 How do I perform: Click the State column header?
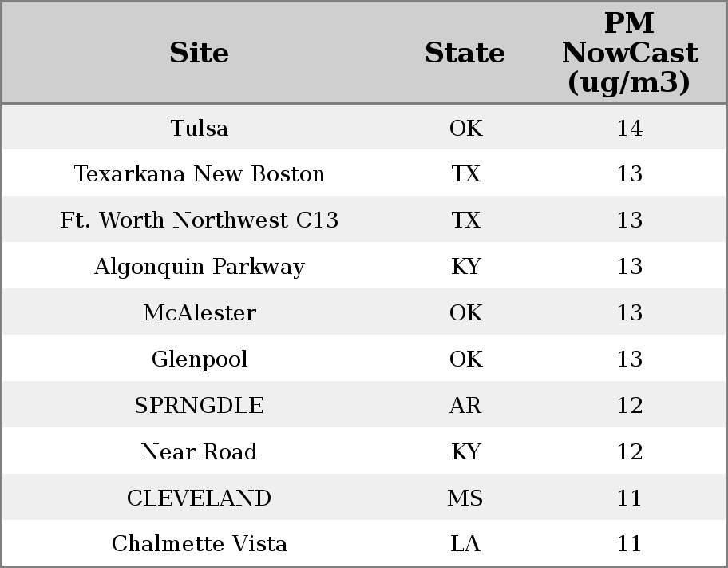[465, 53]
